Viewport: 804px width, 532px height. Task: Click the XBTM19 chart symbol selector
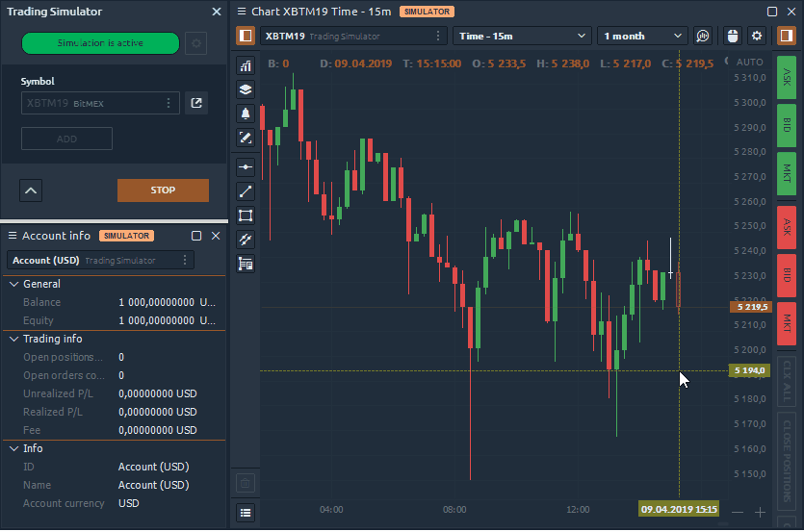(x=353, y=36)
